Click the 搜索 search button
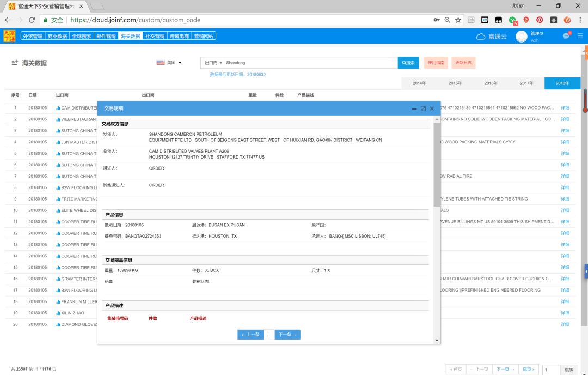This screenshot has width=588, height=375. point(408,63)
